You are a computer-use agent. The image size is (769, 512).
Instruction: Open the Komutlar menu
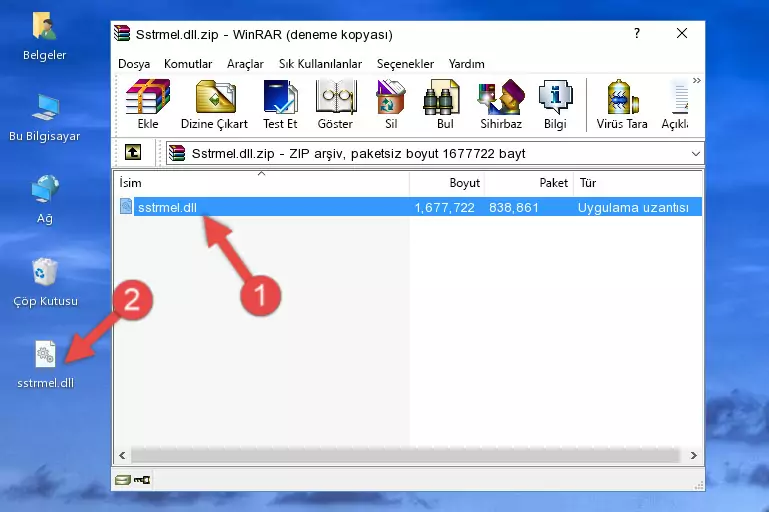[188, 64]
